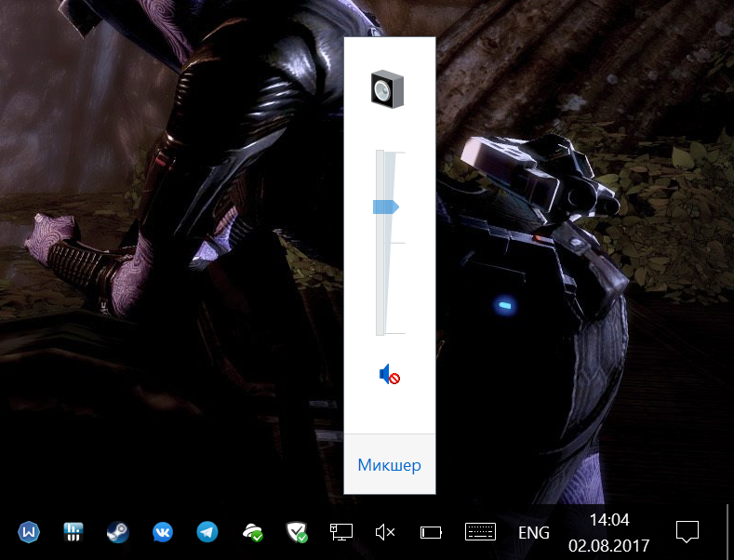The image size is (734, 560).
Task: Open the Steam tray icon
Action: coord(117,532)
